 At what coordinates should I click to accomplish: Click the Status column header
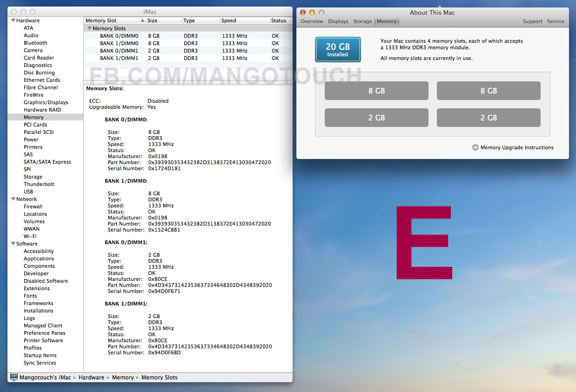pos(281,20)
